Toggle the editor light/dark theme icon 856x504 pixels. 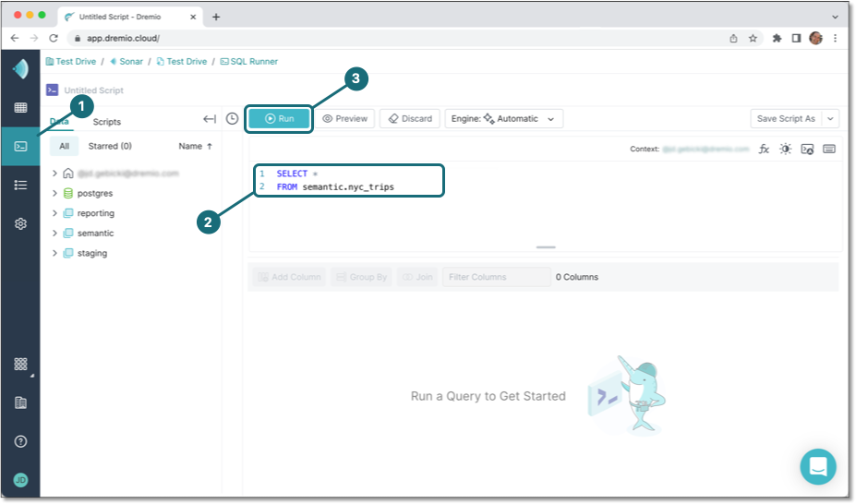pos(785,149)
